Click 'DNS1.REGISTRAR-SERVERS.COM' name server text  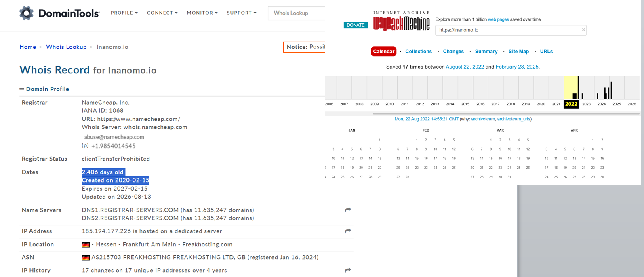pos(130,210)
